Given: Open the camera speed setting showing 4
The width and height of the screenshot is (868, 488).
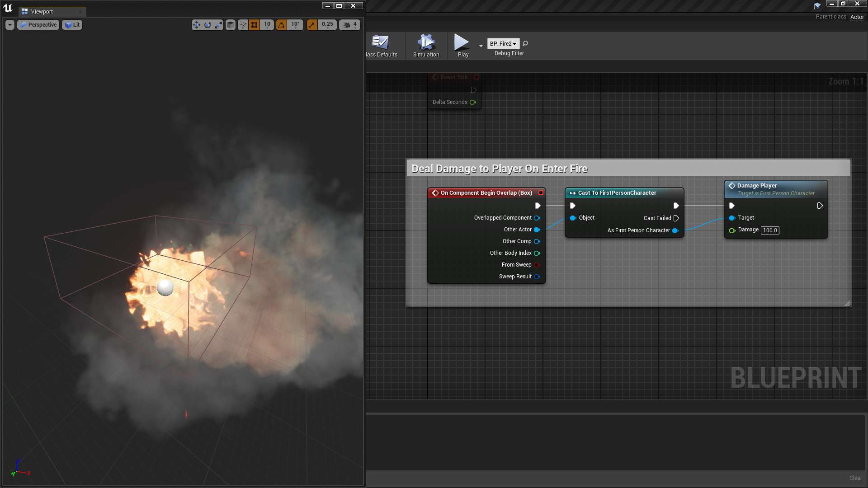Looking at the screenshot, I should pyautogui.click(x=350, y=25).
